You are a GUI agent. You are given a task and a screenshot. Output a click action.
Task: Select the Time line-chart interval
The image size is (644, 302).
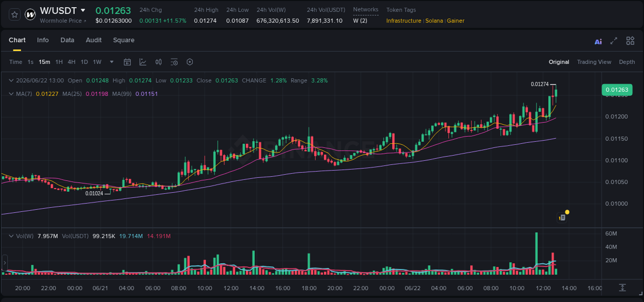(15, 62)
